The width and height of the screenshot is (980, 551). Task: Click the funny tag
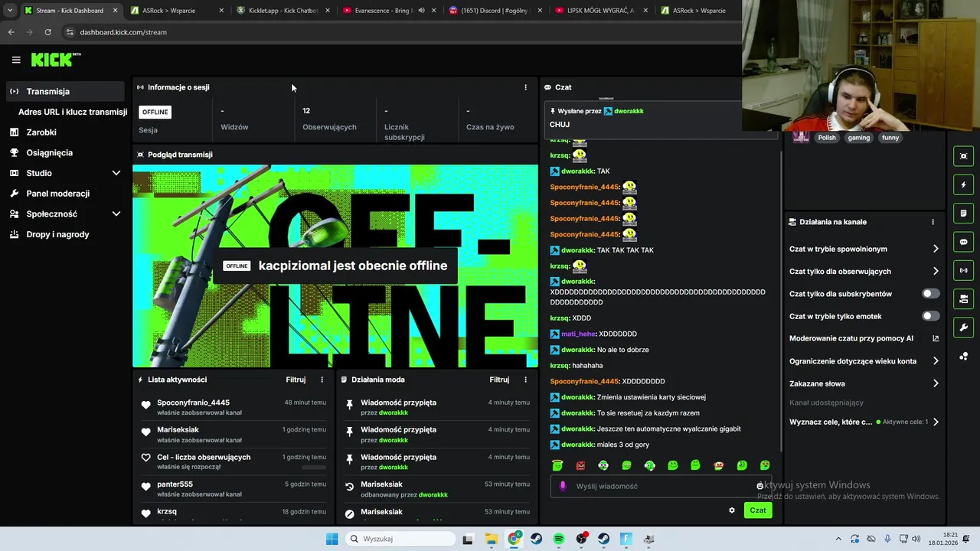pyautogui.click(x=890, y=138)
